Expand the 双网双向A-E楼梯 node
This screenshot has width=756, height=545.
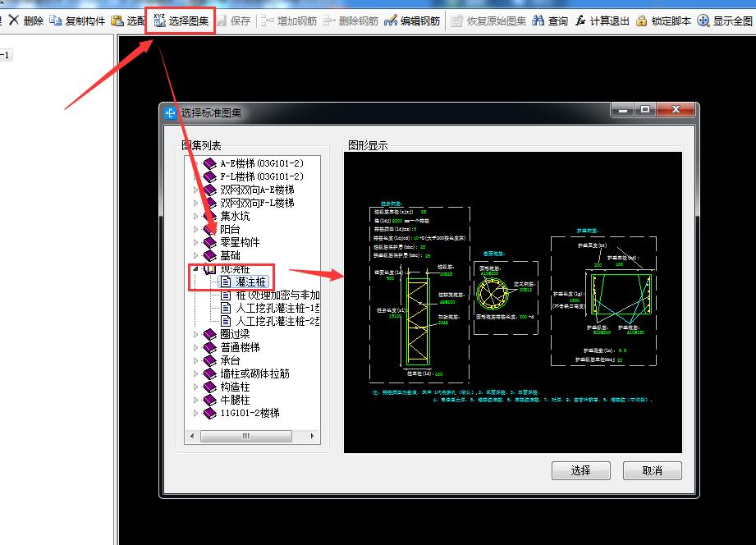(x=195, y=190)
